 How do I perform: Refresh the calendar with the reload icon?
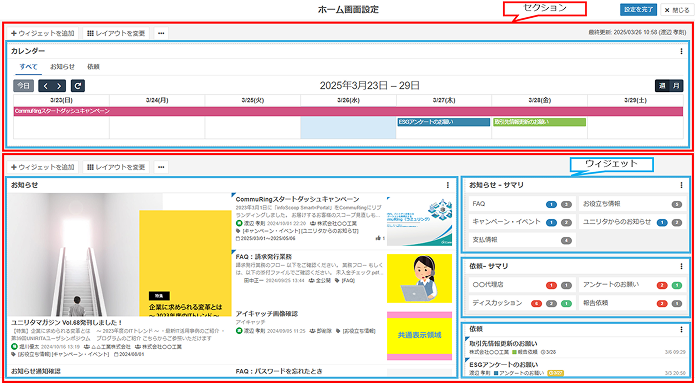[x=78, y=86]
